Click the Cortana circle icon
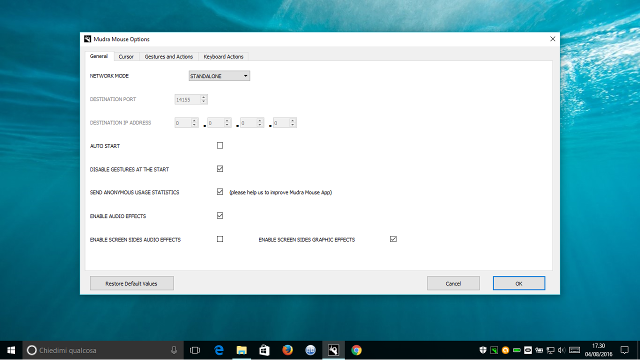Image resolution: width=640 pixels, height=360 pixels. pos(31,350)
